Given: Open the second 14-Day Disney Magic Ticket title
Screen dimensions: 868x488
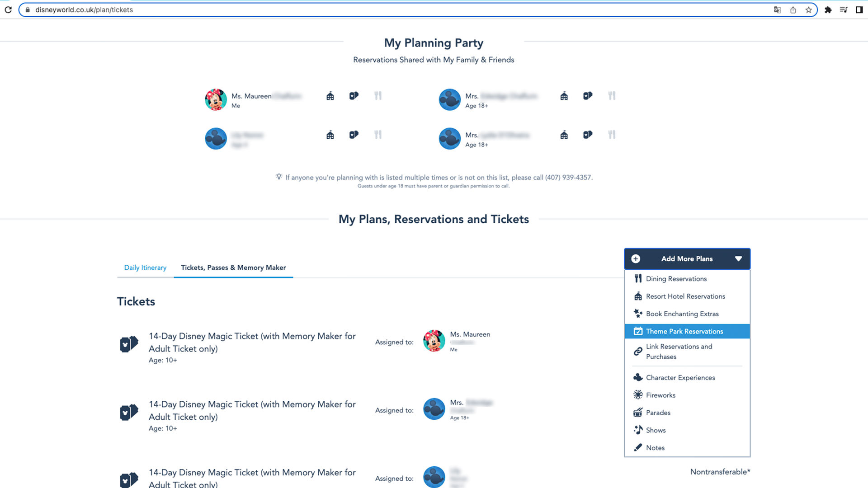Looking at the screenshot, I should pyautogui.click(x=252, y=411).
